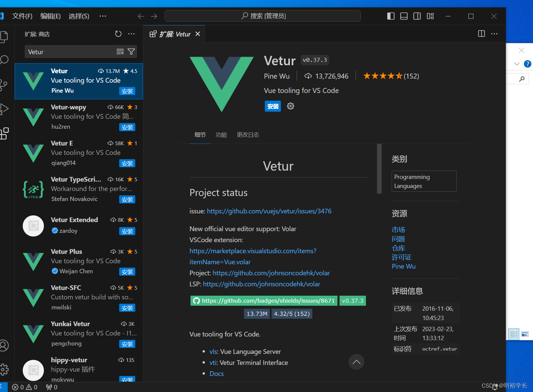
Task: Open the vls link
Action: point(213,352)
